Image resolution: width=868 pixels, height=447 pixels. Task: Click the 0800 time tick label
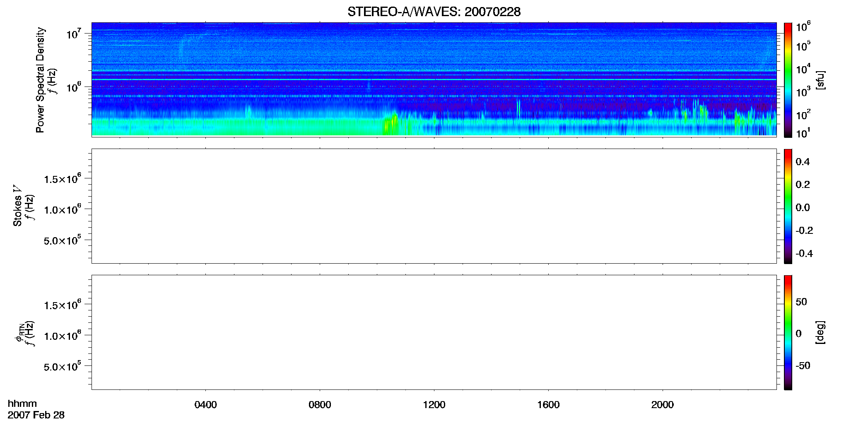pyautogui.click(x=320, y=405)
